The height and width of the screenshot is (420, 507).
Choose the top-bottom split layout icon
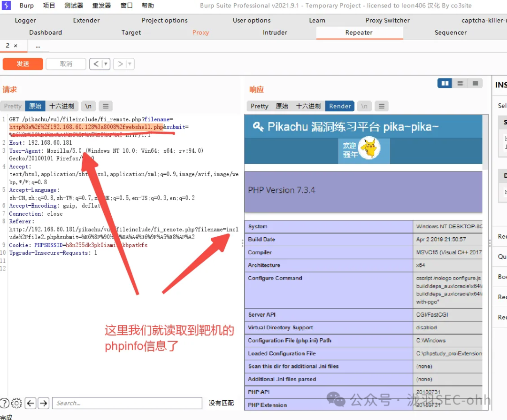coord(460,84)
